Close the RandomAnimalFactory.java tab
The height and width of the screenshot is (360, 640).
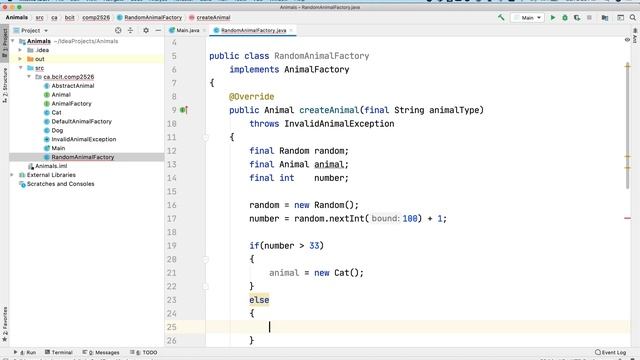[x=291, y=30]
